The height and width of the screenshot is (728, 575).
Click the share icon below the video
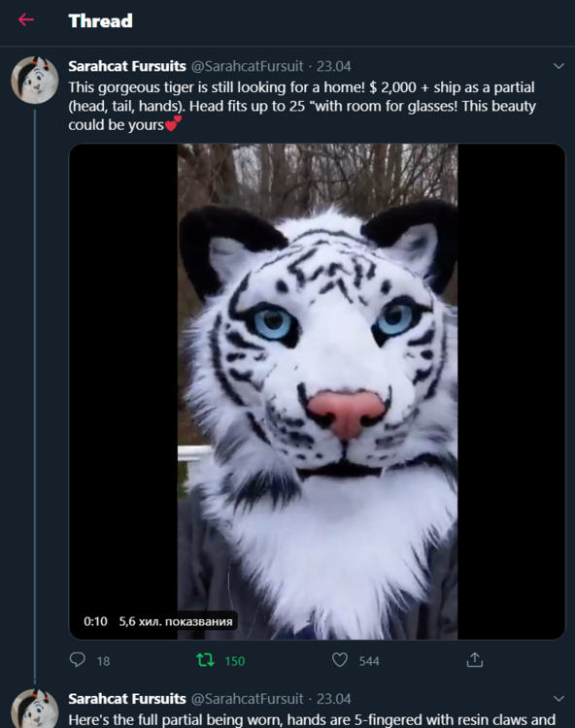click(475, 660)
